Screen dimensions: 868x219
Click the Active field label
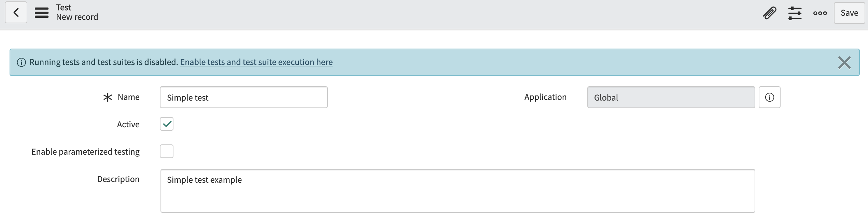(128, 124)
